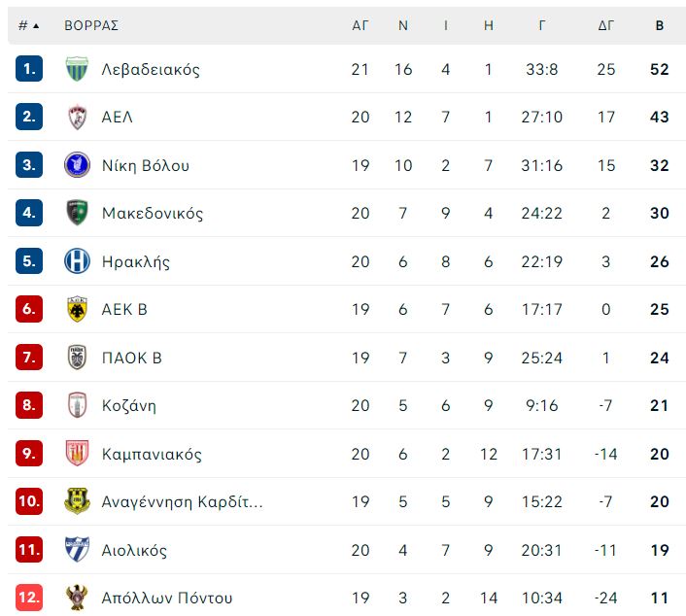
Task: Open the Κοζάνη team link
Action: 129,405
